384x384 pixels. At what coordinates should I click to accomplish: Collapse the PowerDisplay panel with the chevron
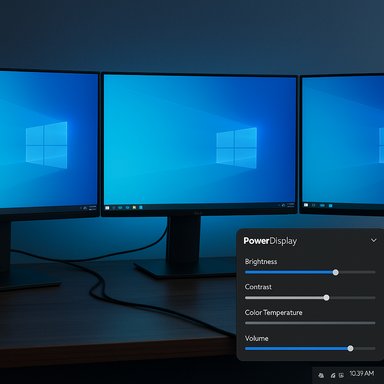[x=374, y=240]
